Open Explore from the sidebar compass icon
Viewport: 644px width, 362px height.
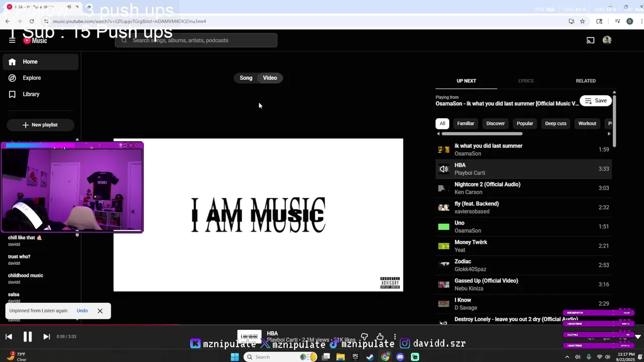coord(12,78)
